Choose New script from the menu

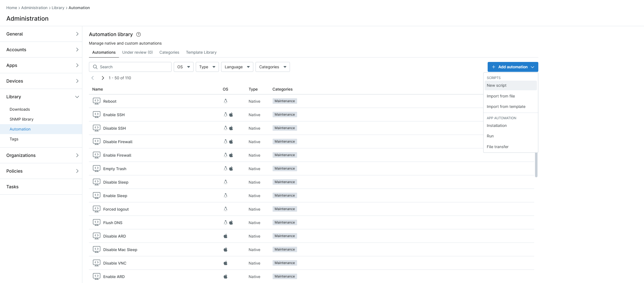511,85
